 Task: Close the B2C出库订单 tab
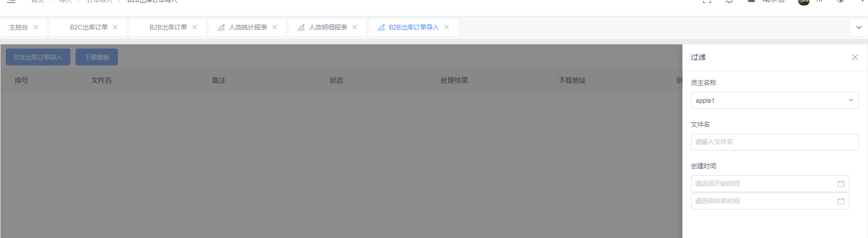115,27
